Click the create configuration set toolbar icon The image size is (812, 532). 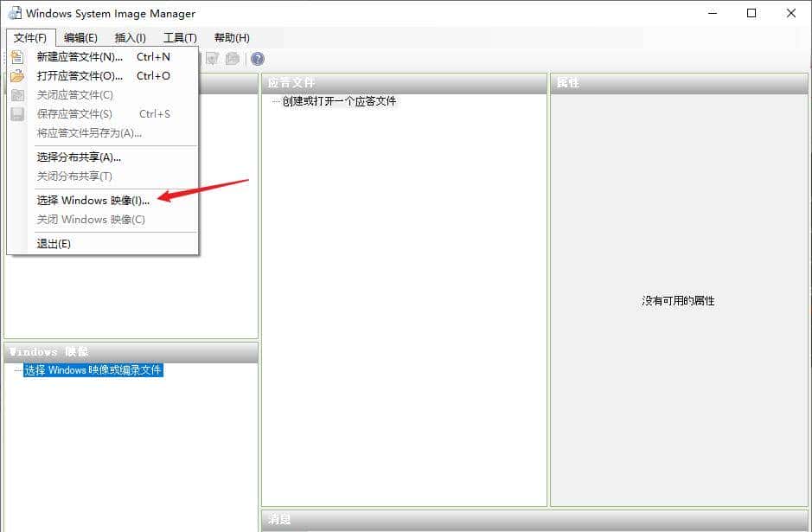click(233, 59)
